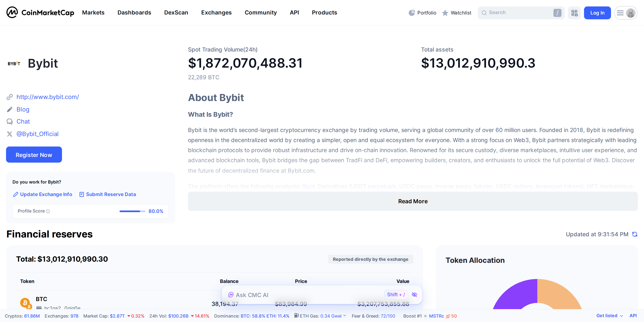644x322 pixels.
Task: Click the chat bubble icon next to Chat
Action: click(x=9, y=122)
